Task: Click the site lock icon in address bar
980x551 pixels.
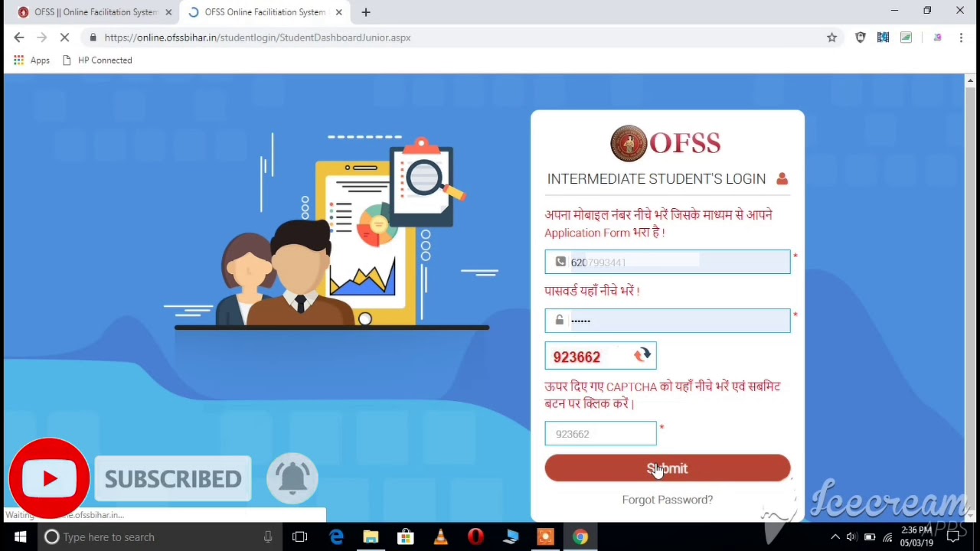Action: 93,37
